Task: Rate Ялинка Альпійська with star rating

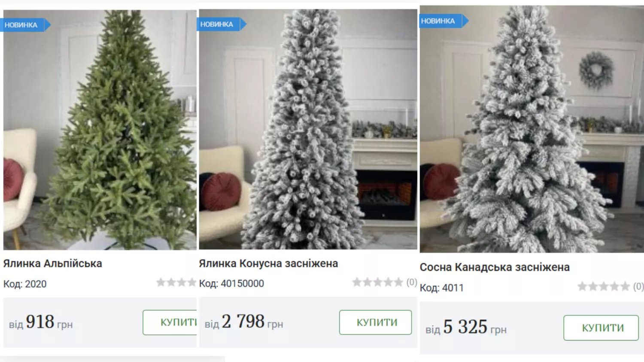Action: pos(176,283)
